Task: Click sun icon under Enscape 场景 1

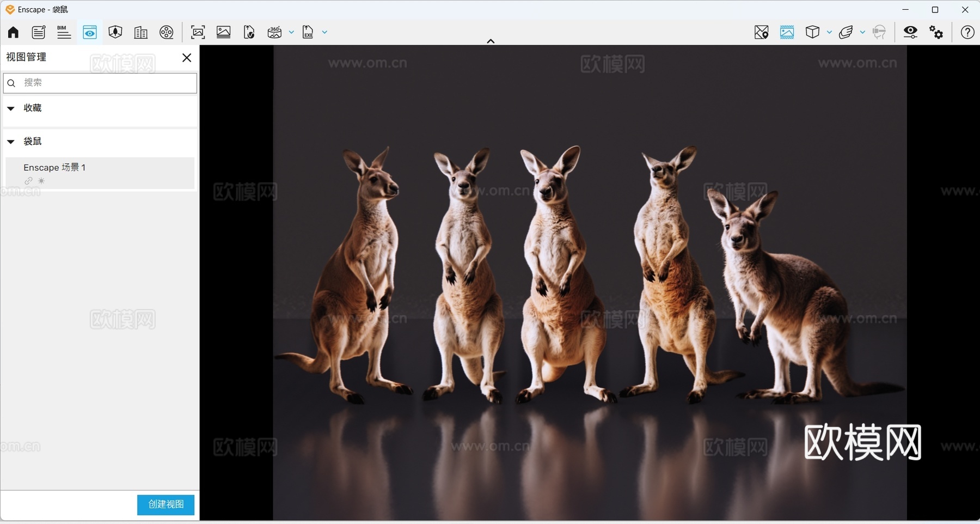Action: coord(41,181)
